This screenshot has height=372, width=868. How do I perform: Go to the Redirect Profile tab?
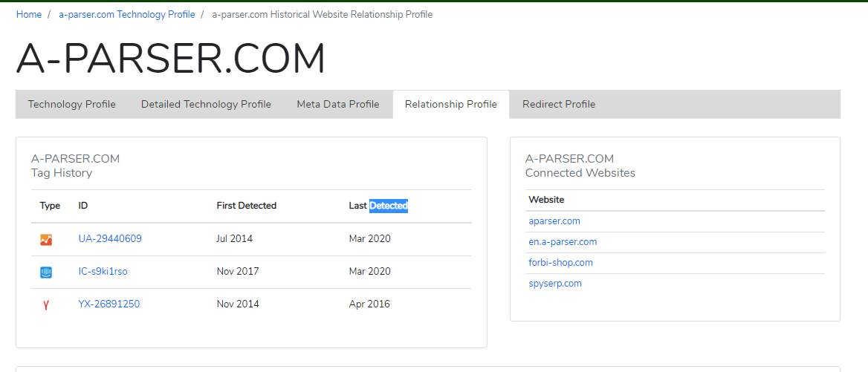pos(559,105)
